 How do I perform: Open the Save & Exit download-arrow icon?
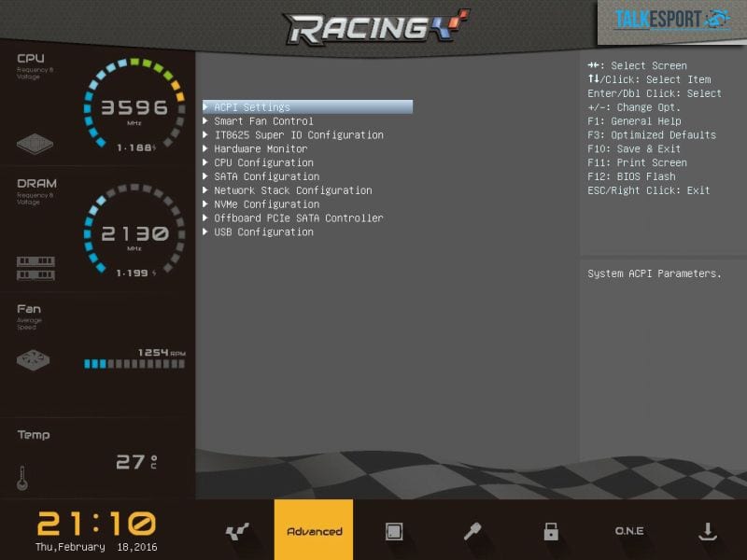pyautogui.click(x=707, y=531)
